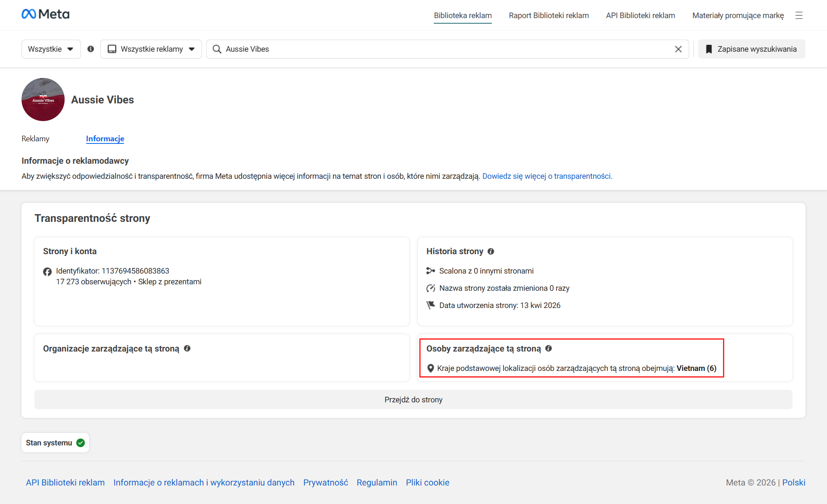The image size is (827, 504).
Task: Open the Pliki cookie footer link
Action: click(428, 482)
